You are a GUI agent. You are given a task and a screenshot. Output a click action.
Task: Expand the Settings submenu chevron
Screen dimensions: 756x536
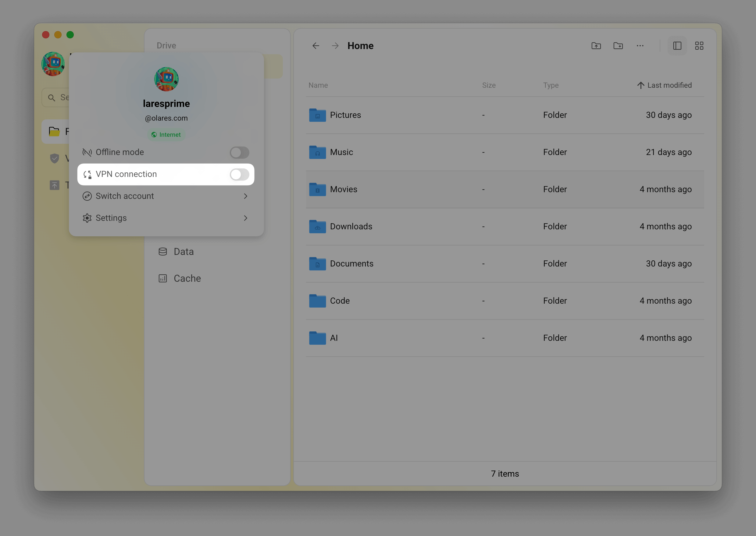coord(246,218)
